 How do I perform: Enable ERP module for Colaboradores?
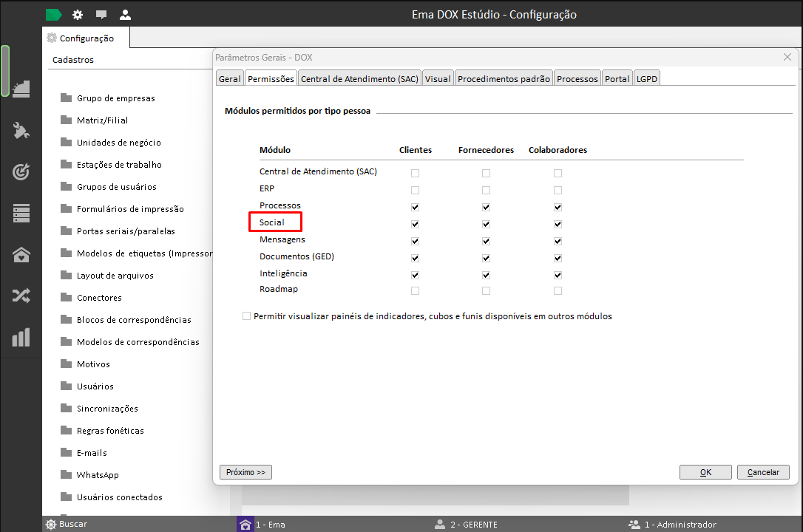(x=558, y=191)
